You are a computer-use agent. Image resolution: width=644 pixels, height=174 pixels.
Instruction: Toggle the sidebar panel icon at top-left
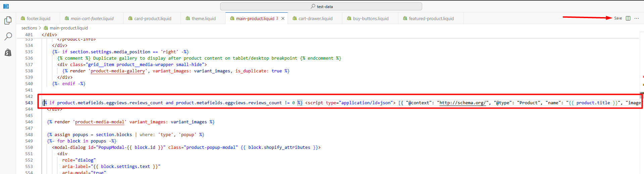tap(6, 6)
